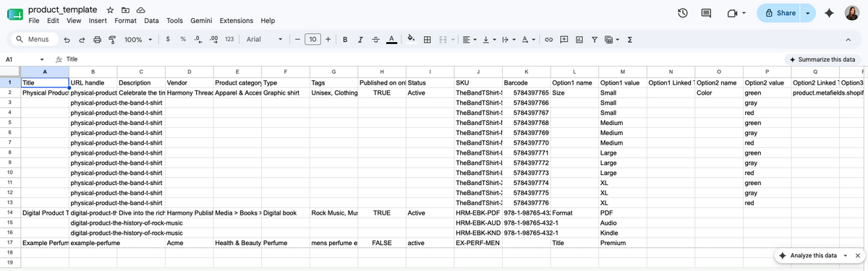Open the Format menu

(x=126, y=21)
